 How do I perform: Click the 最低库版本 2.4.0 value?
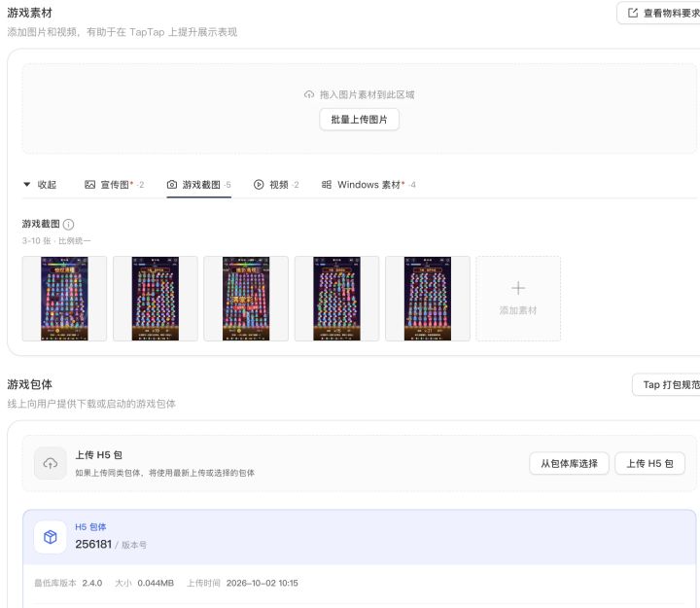click(x=92, y=583)
